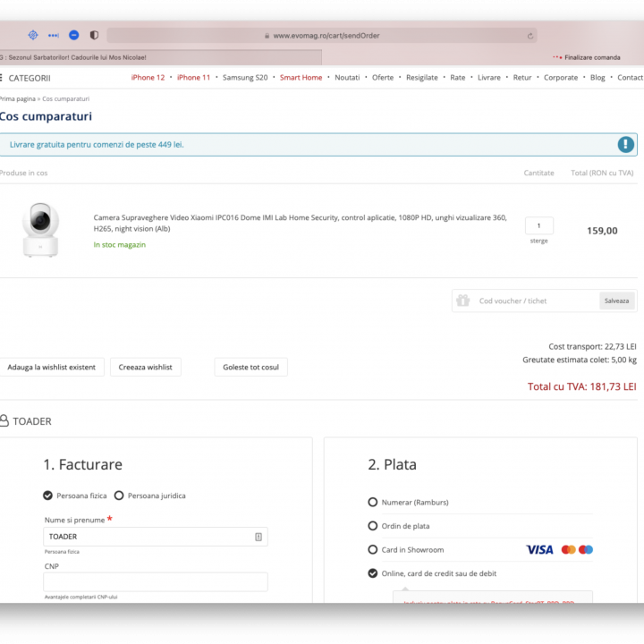The height and width of the screenshot is (644, 644).
Task: Click the Salveaza voucher button
Action: [x=616, y=301]
